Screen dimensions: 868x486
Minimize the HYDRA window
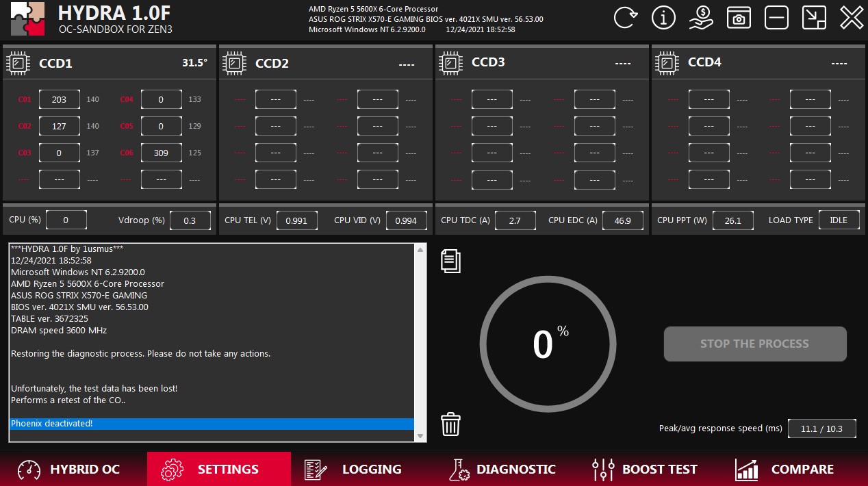[x=776, y=18]
